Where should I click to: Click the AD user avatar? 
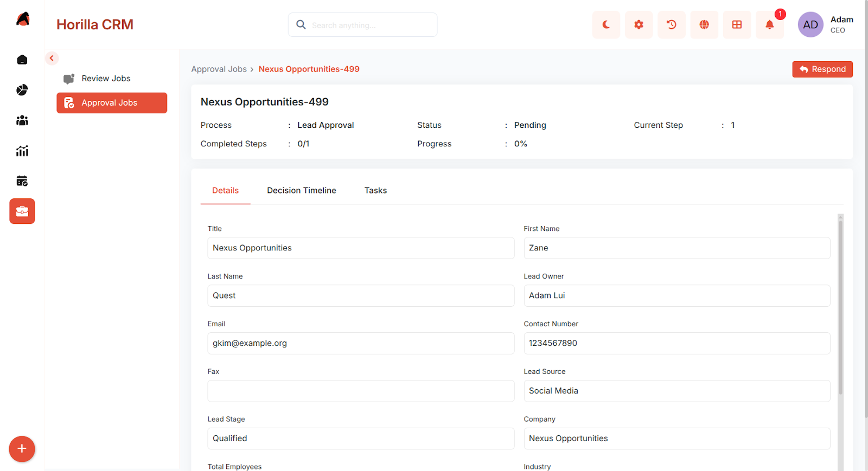(x=810, y=24)
